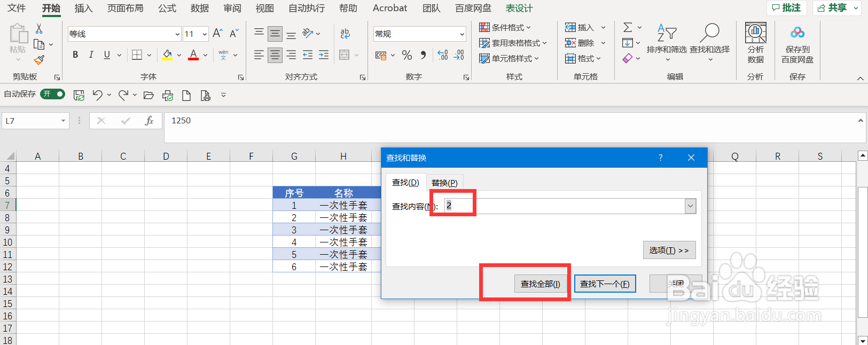The width and height of the screenshot is (868, 345).
Task: Click the Redo arrow icon
Action: pyautogui.click(x=123, y=95)
